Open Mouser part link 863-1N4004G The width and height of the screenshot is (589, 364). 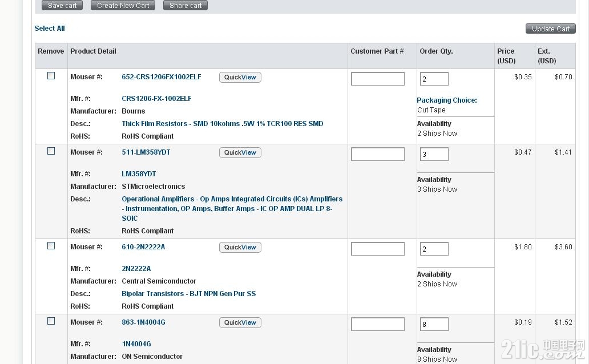(x=143, y=322)
